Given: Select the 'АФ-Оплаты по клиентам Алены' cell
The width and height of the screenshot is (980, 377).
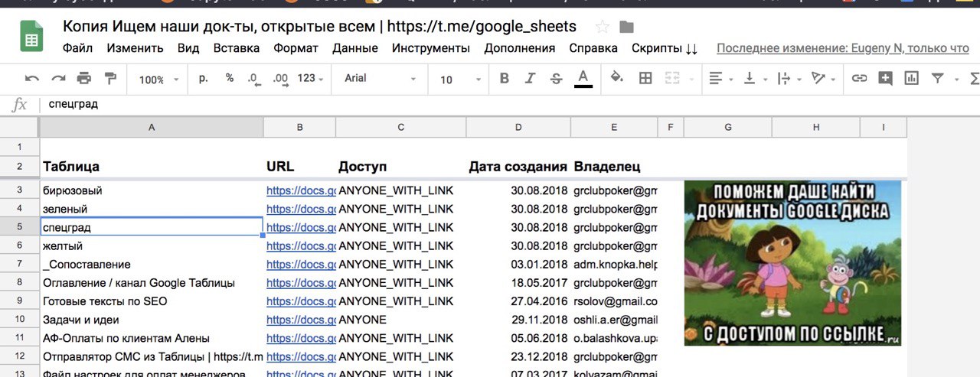Looking at the screenshot, I should 152,338.
